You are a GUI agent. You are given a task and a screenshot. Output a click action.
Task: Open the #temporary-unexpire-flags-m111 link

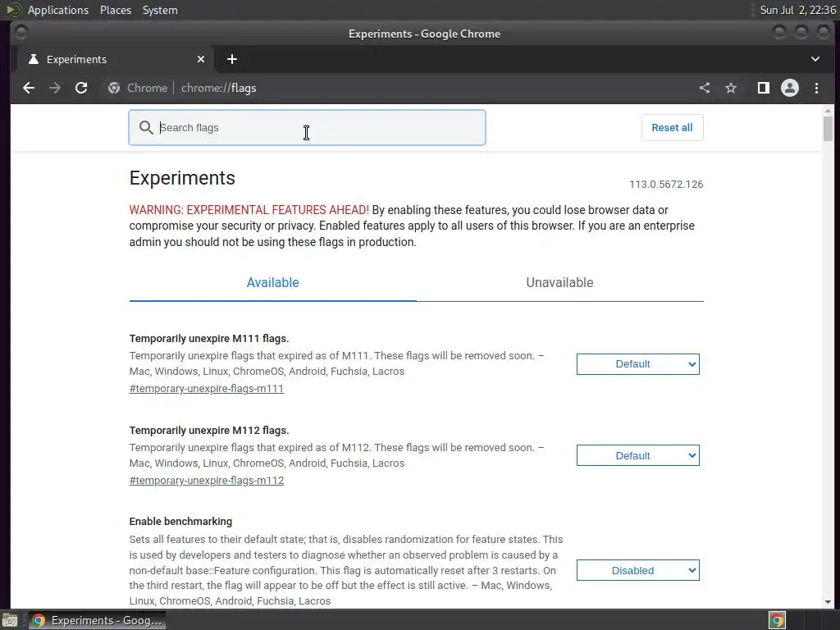click(x=206, y=388)
